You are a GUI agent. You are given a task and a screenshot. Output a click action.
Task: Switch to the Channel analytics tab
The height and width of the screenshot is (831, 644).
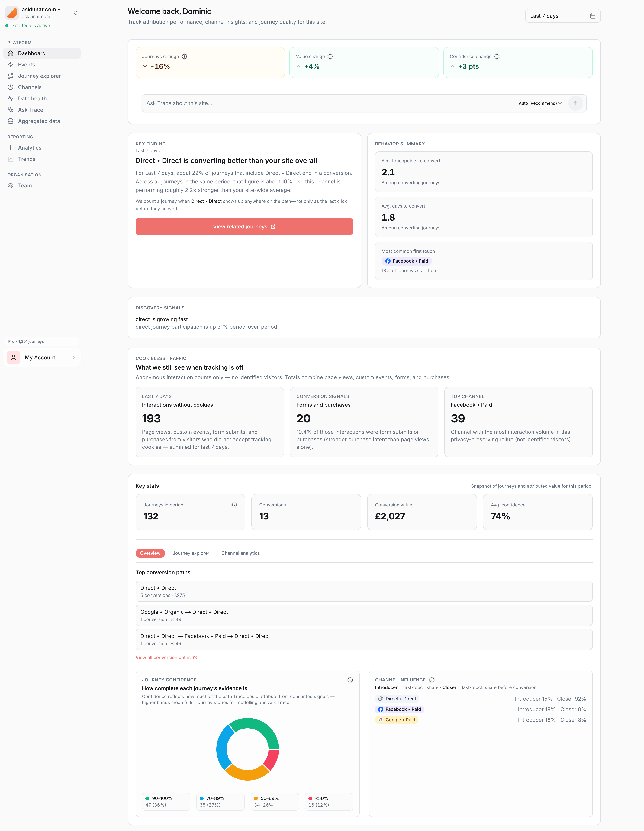240,553
